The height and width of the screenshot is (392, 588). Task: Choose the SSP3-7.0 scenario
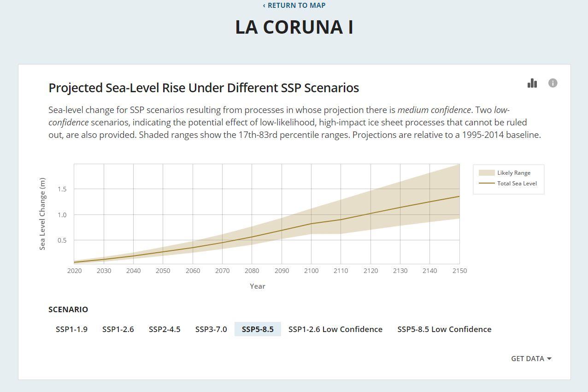(211, 329)
